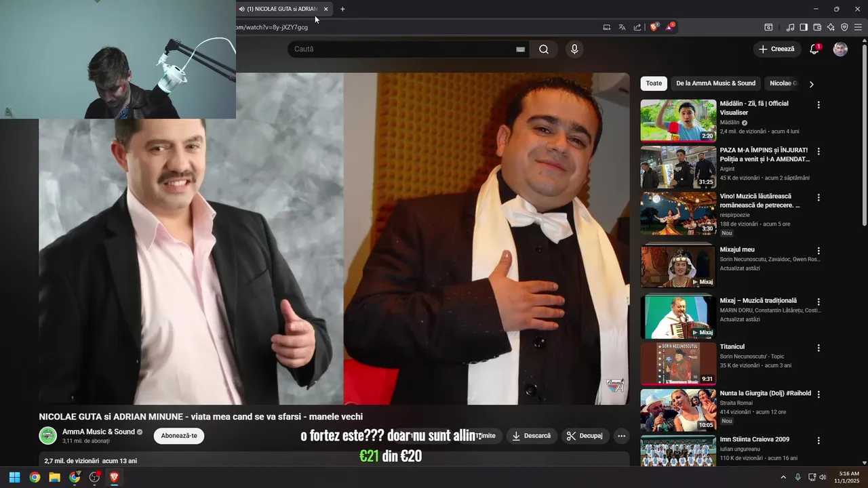Click AmmA Music & Sound channel avatar
Image resolution: width=868 pixels, height=488 pixels.
click(x=47, y=436)
